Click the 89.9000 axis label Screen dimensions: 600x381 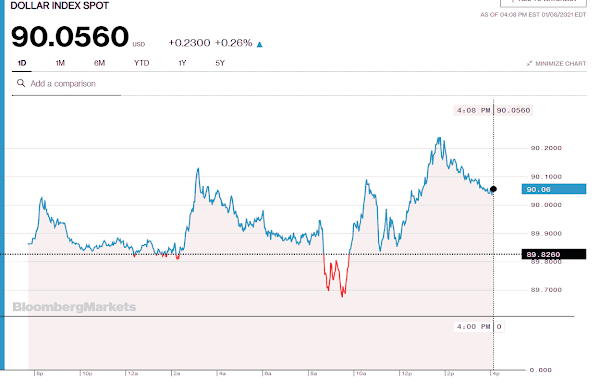click(546, 233)
